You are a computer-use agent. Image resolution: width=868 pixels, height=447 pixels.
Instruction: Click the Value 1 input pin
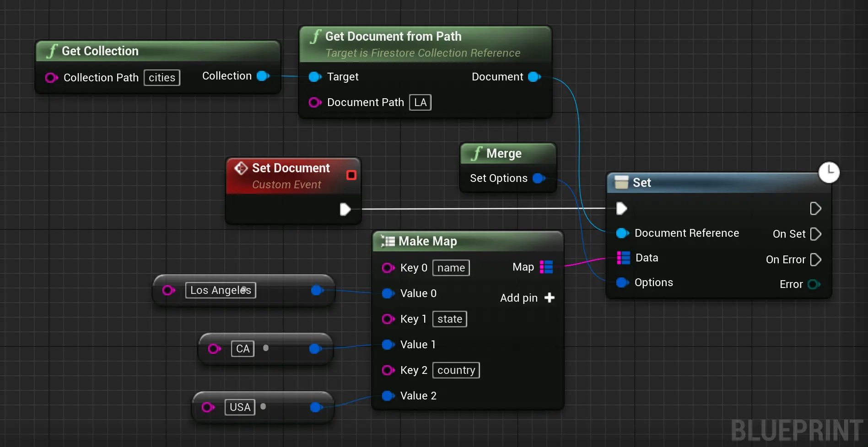pos(388,345)
